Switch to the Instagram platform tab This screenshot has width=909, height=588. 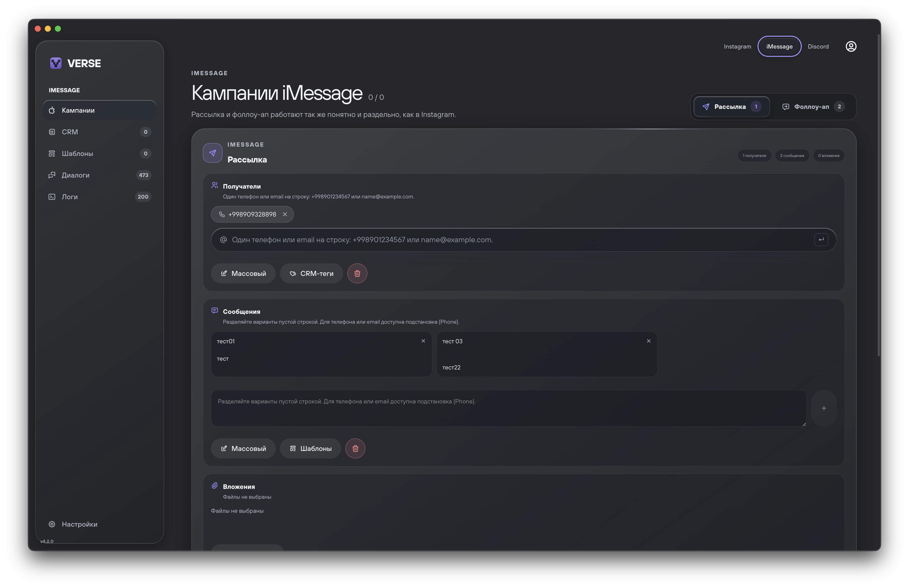[737, 46]
